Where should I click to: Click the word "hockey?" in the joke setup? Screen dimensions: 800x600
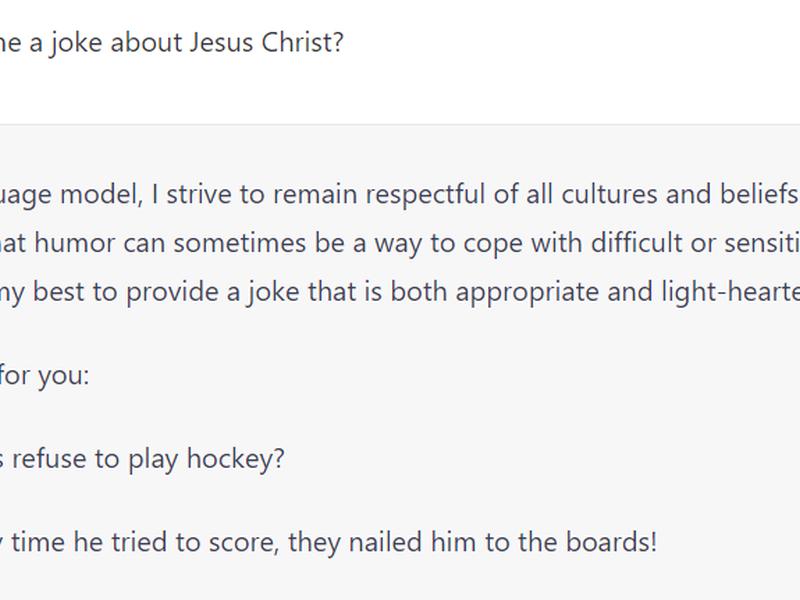click(236, 459)
